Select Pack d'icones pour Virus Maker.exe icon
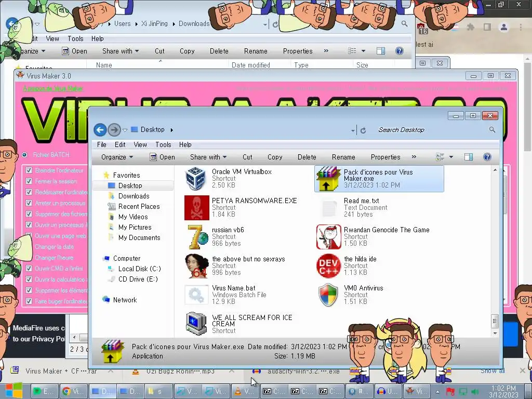 pos(328,179)
